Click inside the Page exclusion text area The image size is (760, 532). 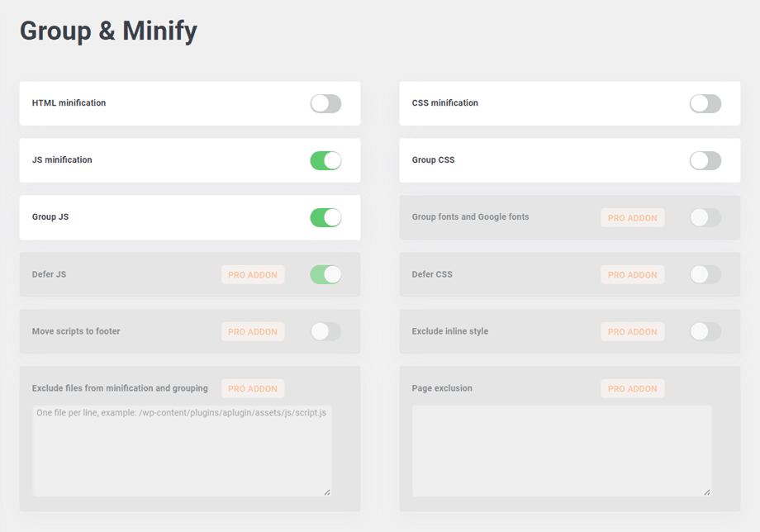561,450
